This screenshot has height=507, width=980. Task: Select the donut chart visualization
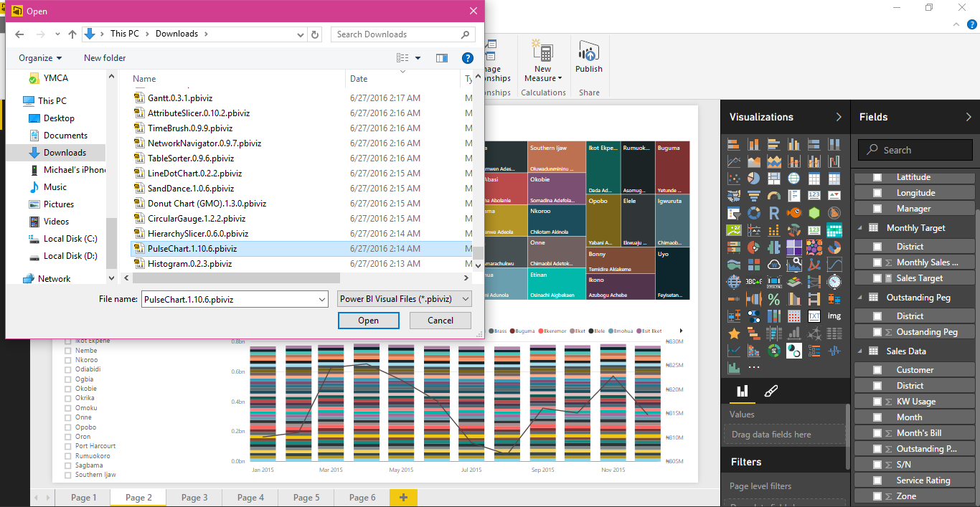click(754, 213)
